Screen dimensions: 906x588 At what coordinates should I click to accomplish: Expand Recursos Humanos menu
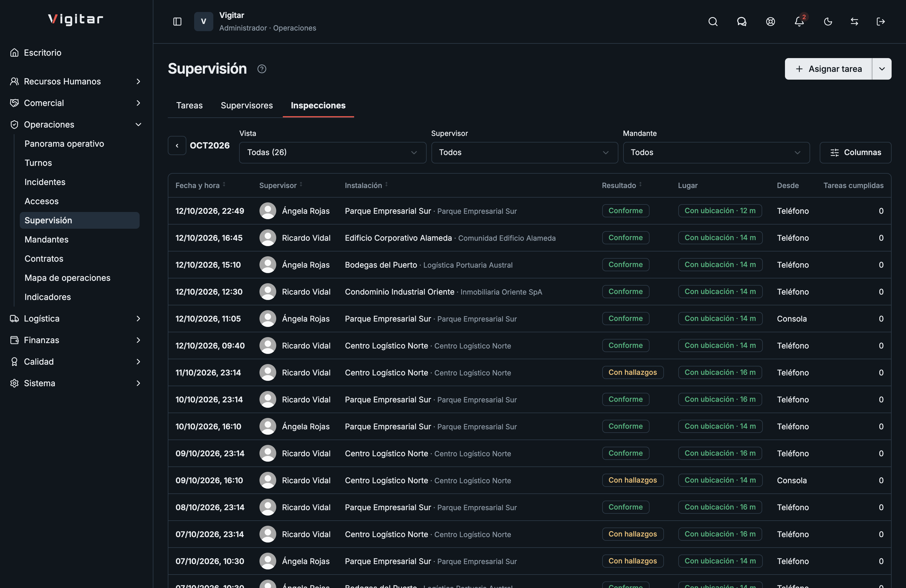click(x=76, y=81)
